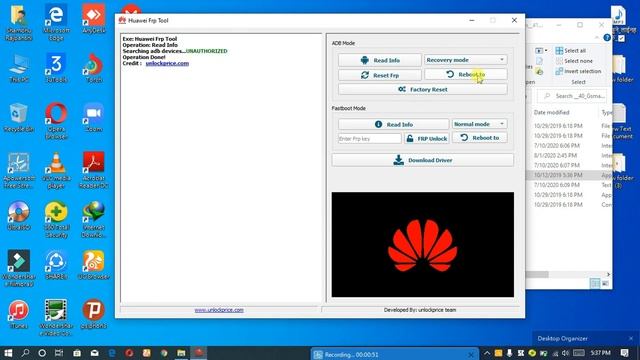Click Fastboot Mode Reboot to button
640x360 pixels.
[x=480, y=138]
